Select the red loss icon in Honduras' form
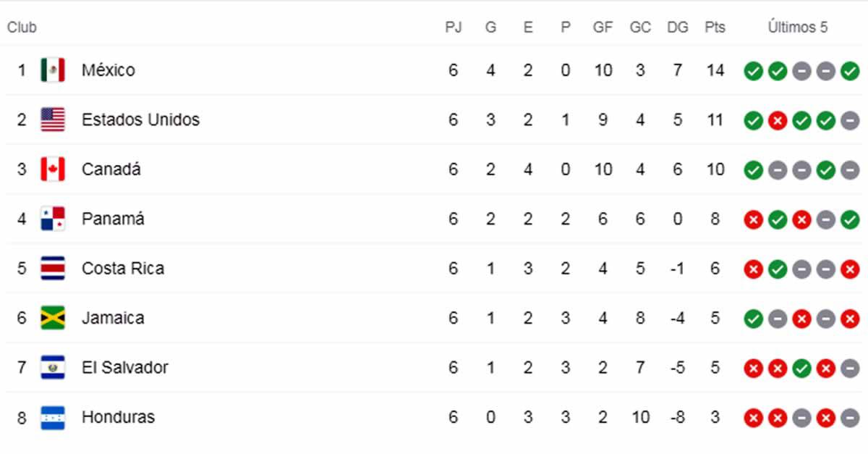Image resolution: width=868 pixels, height=454 pixels. coord(753,417)
